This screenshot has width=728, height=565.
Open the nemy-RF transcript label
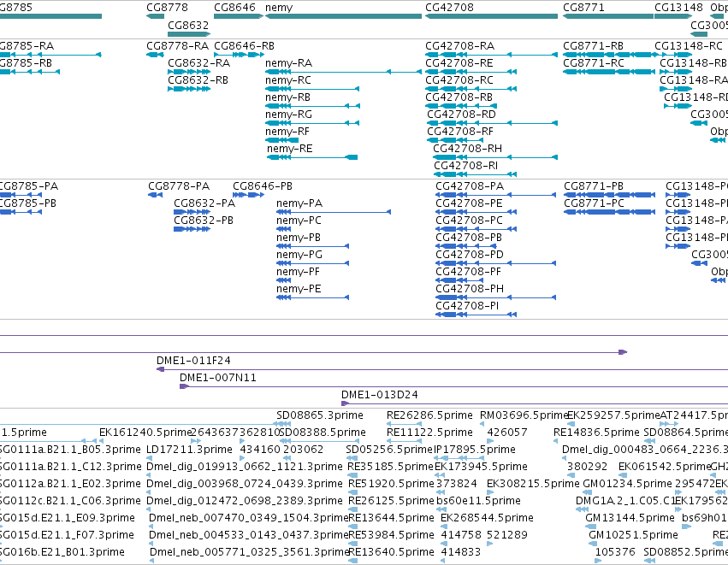click(x=287, y=132)
